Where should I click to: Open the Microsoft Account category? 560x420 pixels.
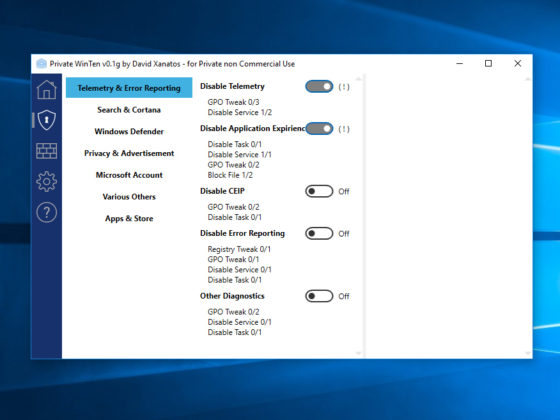pyautogui.click(x=129, y=175)
